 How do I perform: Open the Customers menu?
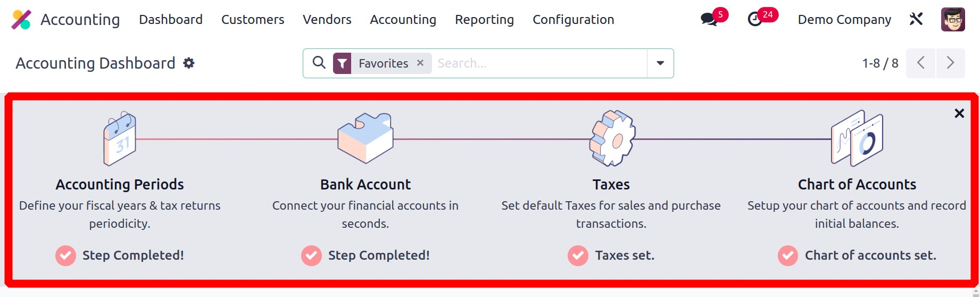click(253, 20)
